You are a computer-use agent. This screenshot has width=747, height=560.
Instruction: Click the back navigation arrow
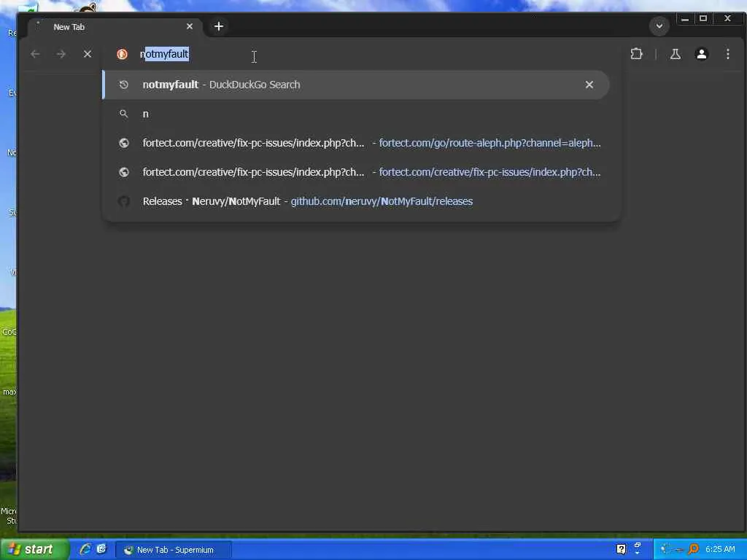coord(35,54)
